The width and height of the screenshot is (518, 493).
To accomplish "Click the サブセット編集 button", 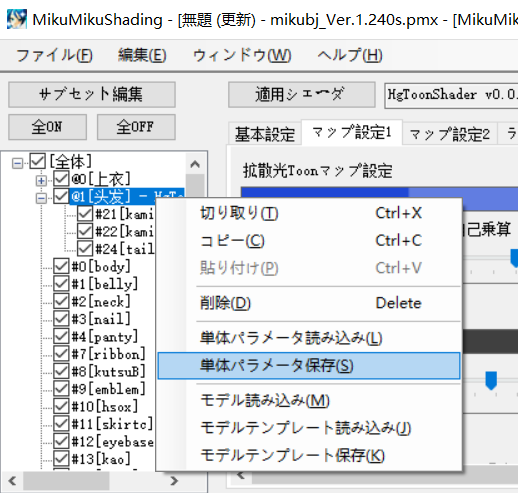I will pos(92,94).
